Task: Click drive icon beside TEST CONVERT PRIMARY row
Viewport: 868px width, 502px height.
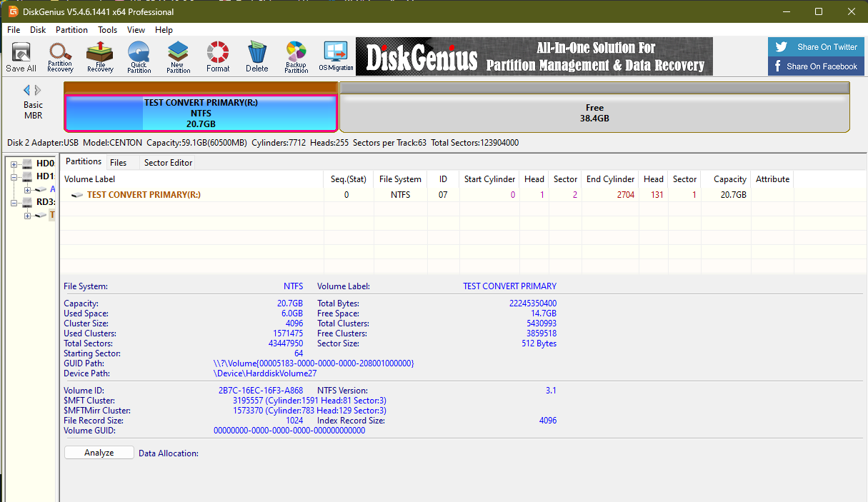Action: click(x=76, y=195)
